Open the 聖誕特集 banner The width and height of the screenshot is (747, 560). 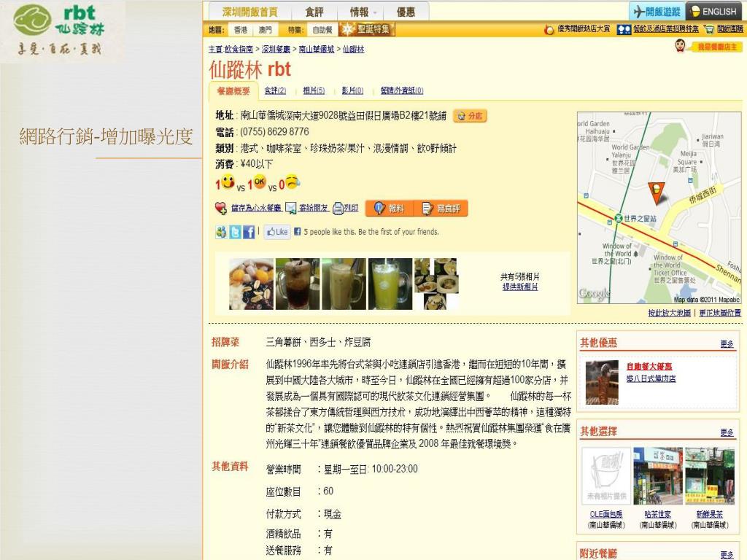367,29
